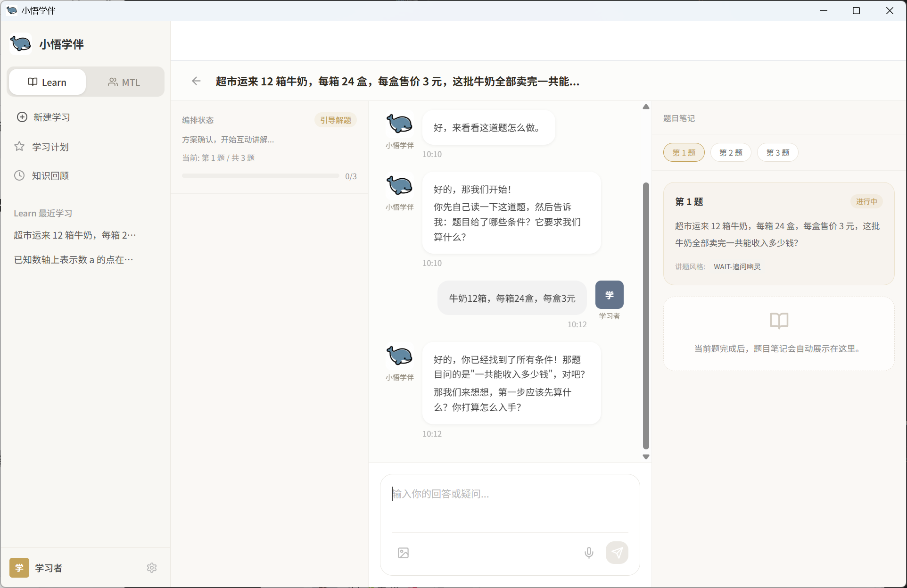Click the 10:12 timestamp under learner message
The image size is (907, 588).
pos(577,324)
